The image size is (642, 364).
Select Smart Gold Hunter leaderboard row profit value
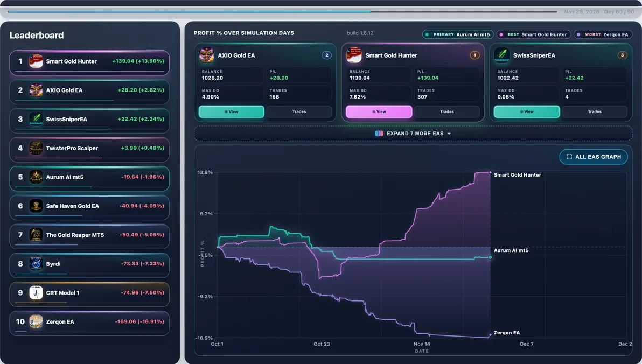tap(138, 61)
